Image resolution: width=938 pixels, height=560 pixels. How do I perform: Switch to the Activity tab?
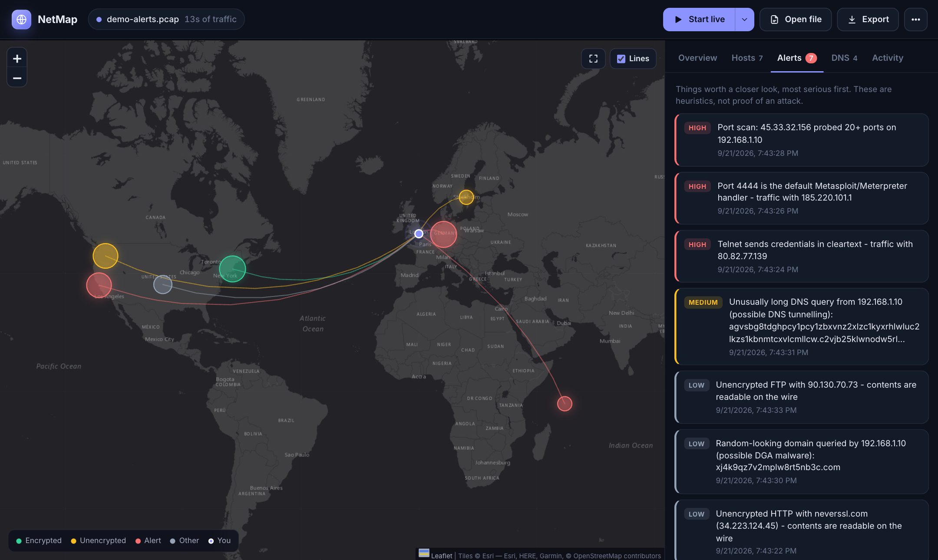click(888, 58)
